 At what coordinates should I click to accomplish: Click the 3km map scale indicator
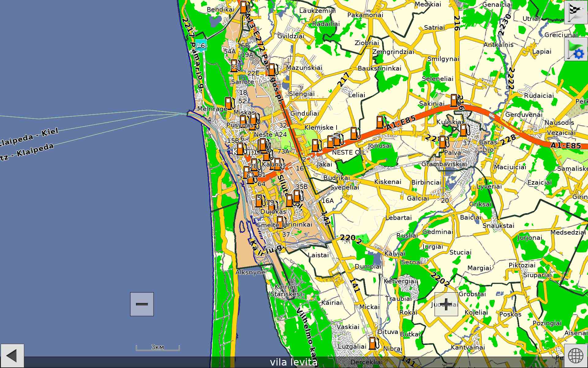click(x=158, y=347)
